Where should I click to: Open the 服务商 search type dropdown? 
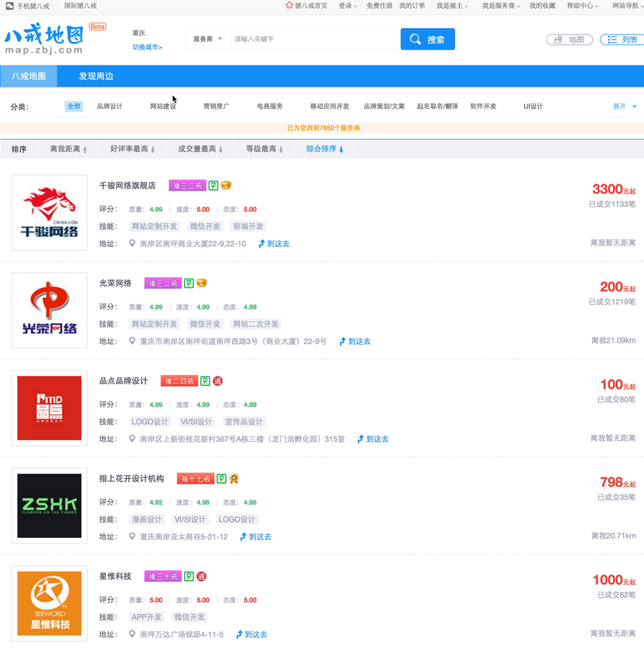point(207,39)
